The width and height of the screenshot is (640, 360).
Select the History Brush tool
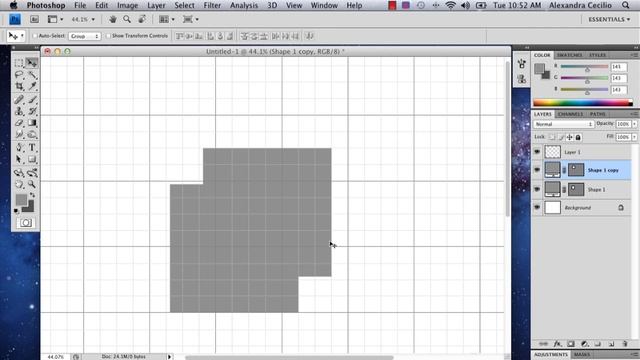coord(32,111)
